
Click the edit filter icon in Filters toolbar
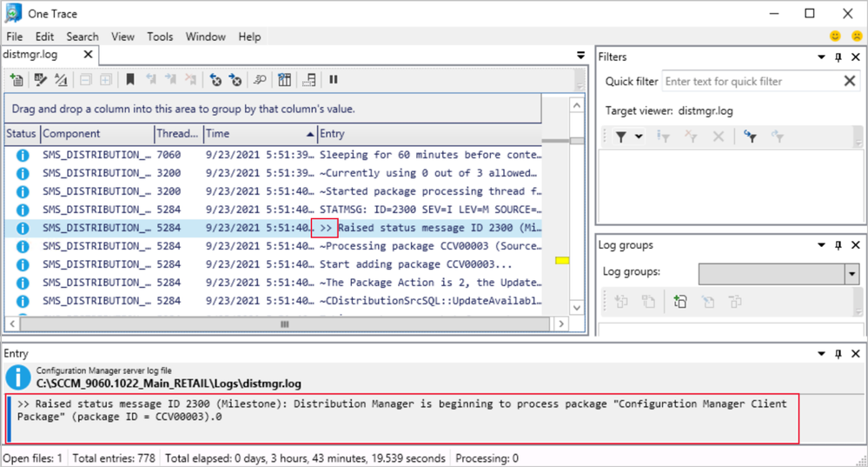tap(663, 137)
